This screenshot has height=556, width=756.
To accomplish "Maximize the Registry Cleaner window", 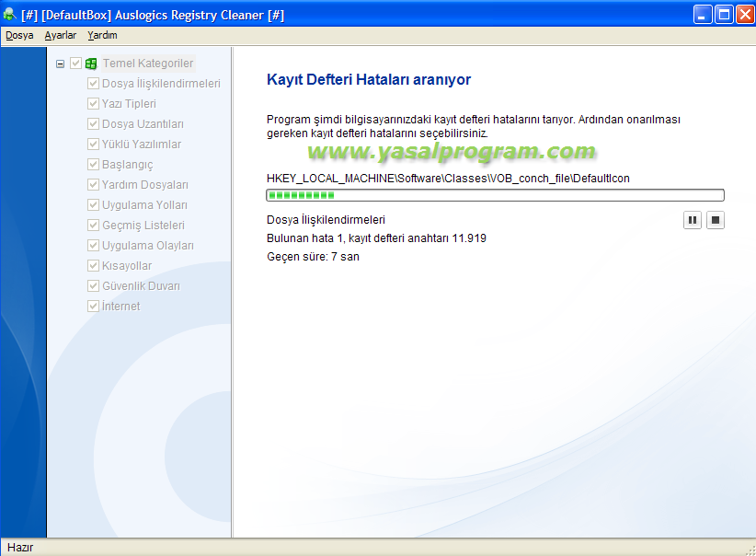I will [x=724, y=14].
